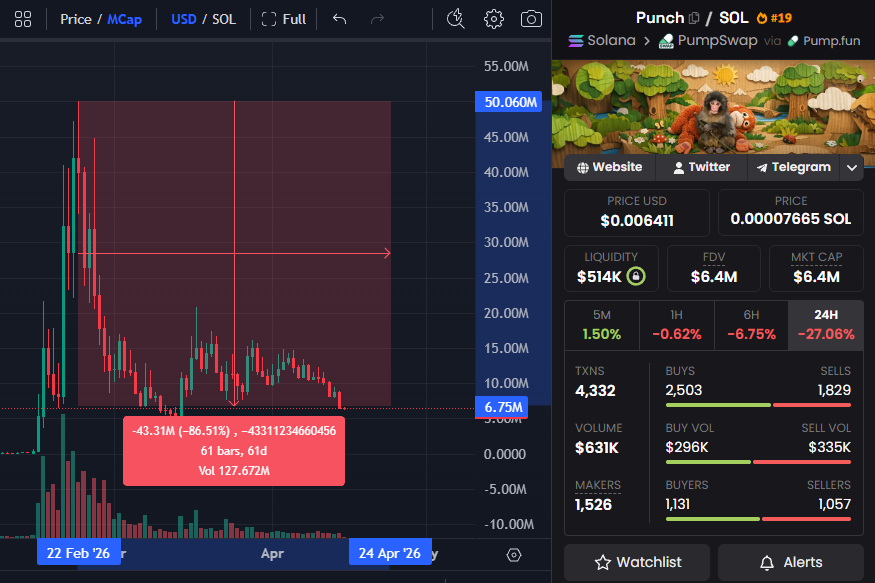Viewport: 875px width, 583px height.
Task: Click the price scale settings icon
Action: pyautogui.click(x=513, y=555)
